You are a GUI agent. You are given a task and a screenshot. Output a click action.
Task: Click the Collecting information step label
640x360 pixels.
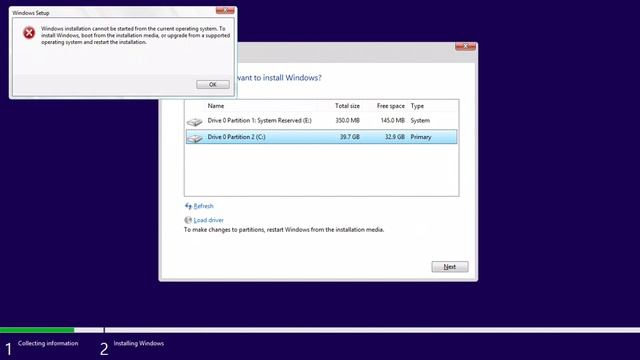pyautogui.click(x=48, y=343)
